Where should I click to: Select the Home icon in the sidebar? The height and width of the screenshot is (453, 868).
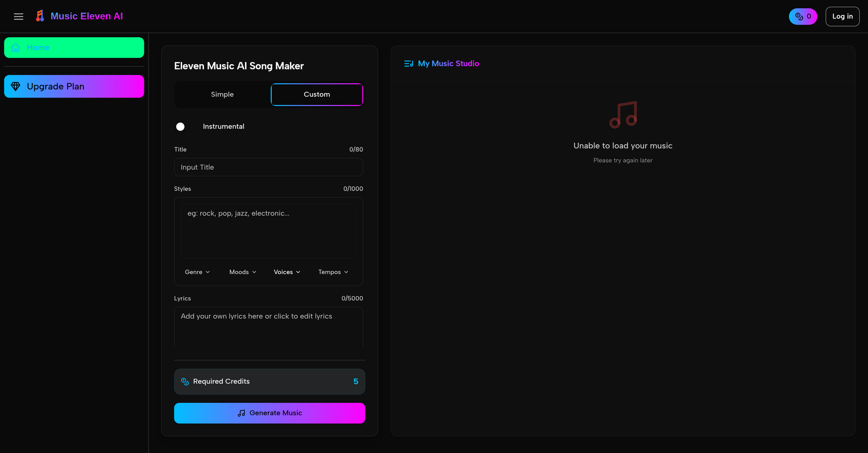[x=15, y=47]
